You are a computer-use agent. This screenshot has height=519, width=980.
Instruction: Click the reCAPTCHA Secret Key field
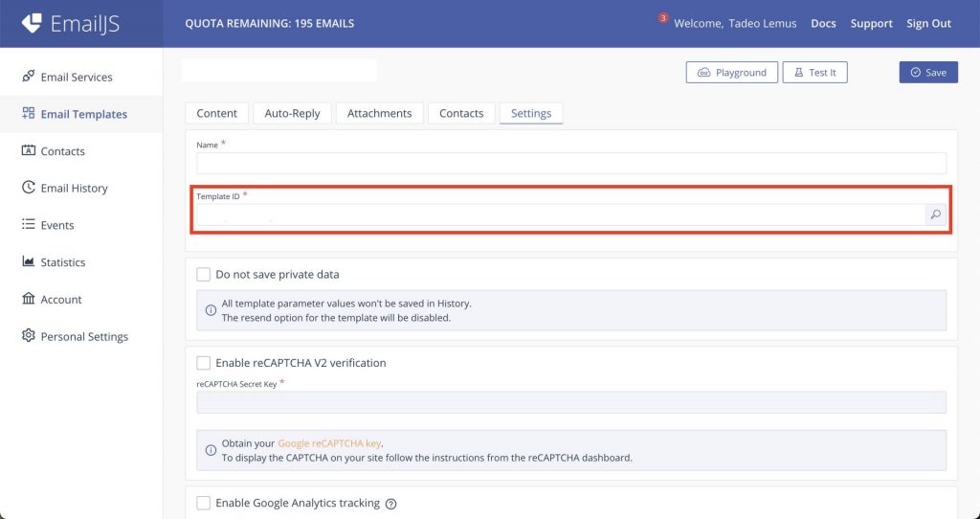(571, 402)
